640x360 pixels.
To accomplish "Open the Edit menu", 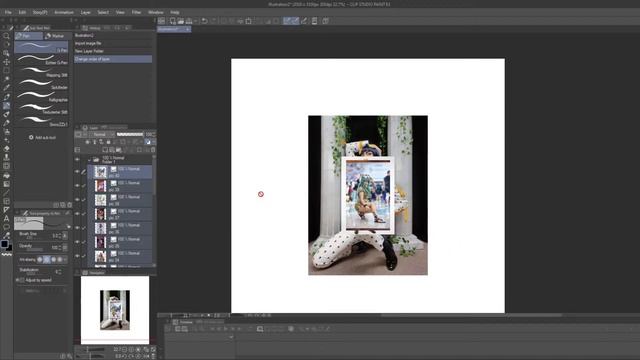I will pyautogui.click(x=22, y=12).
